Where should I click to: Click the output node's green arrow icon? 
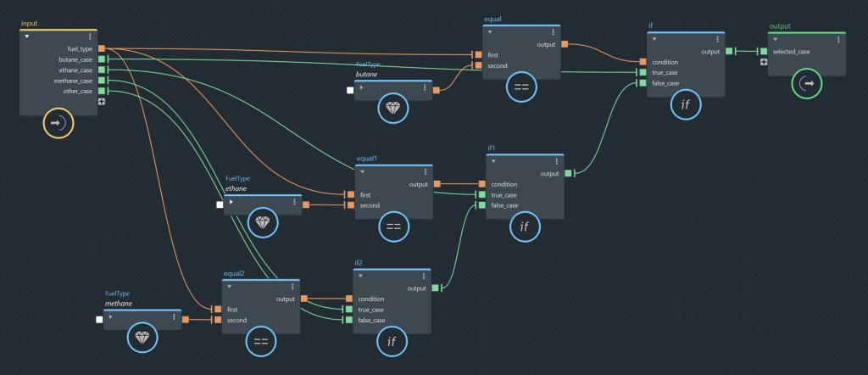[x=806, y=84]
